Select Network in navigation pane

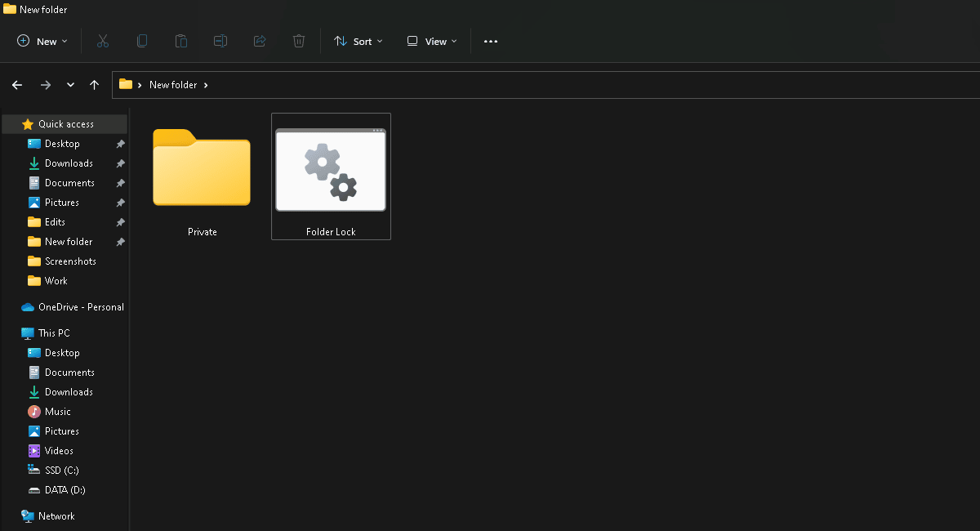pos(56,516)
